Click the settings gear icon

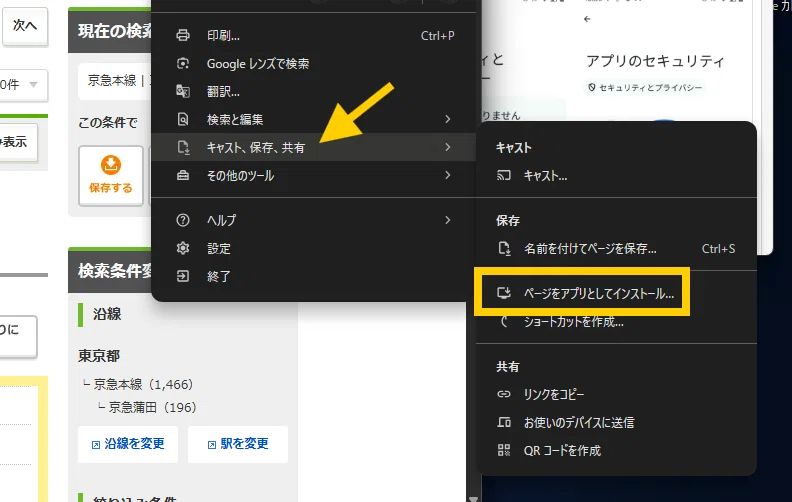(183, 248)
